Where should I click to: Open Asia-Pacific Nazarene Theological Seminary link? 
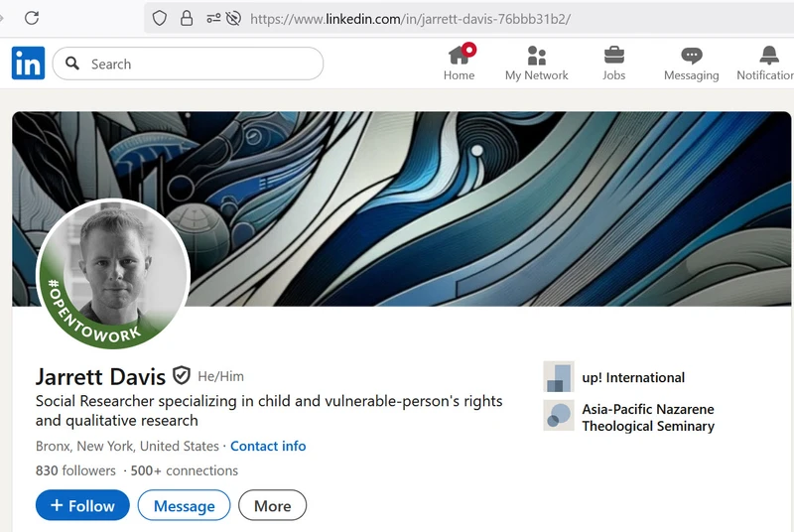647,417
